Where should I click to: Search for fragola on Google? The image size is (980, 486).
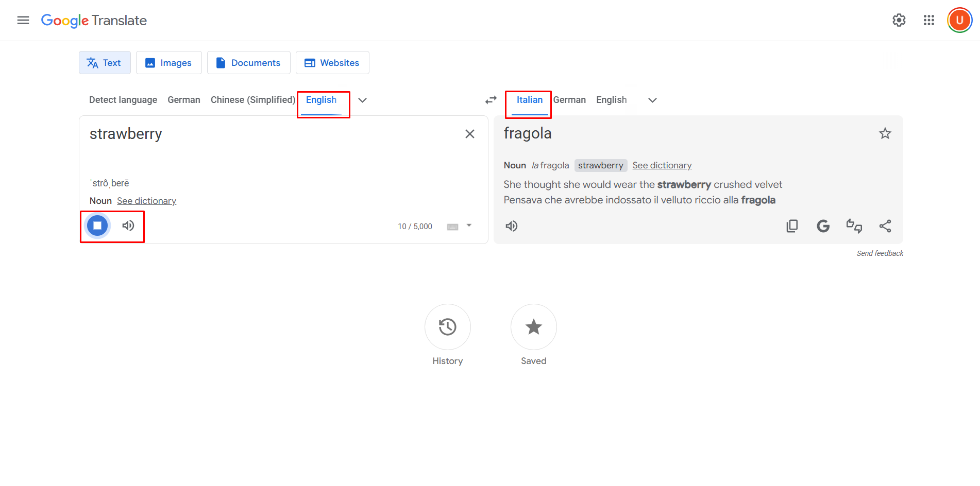(x=823, y=225)
